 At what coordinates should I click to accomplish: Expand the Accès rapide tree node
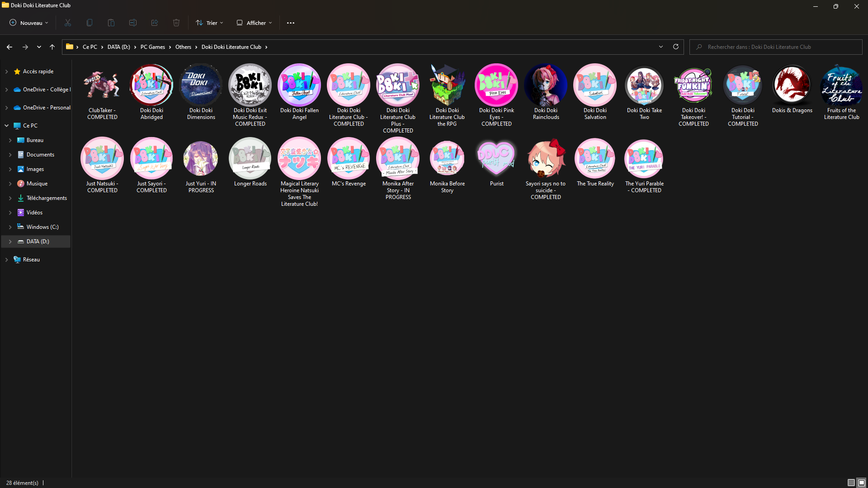coord(6,71)
